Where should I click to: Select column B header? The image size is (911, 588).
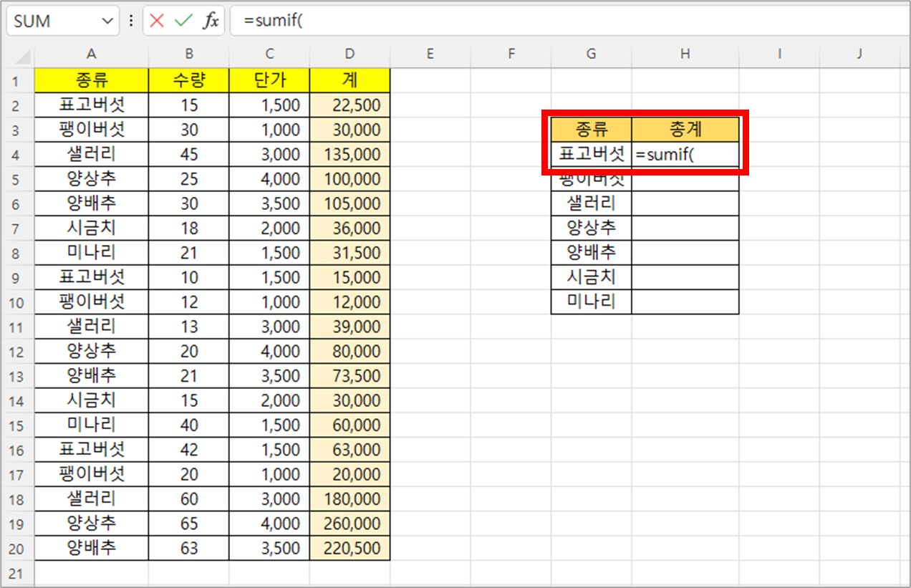(x=189, y=53)
